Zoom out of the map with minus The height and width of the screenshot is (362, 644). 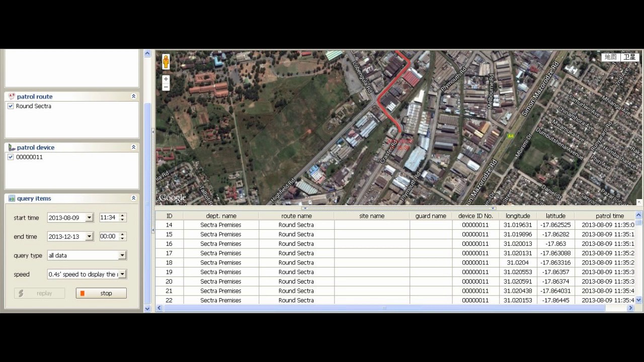click(166, 87)
